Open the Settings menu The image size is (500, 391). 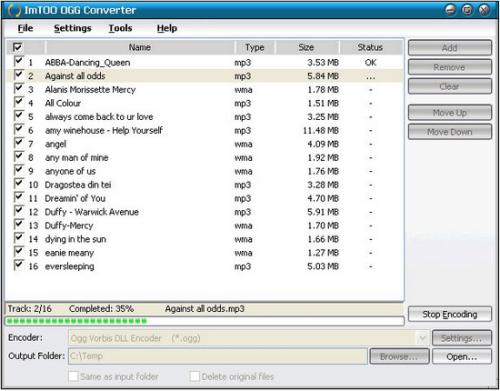click(x=72, y=28)
